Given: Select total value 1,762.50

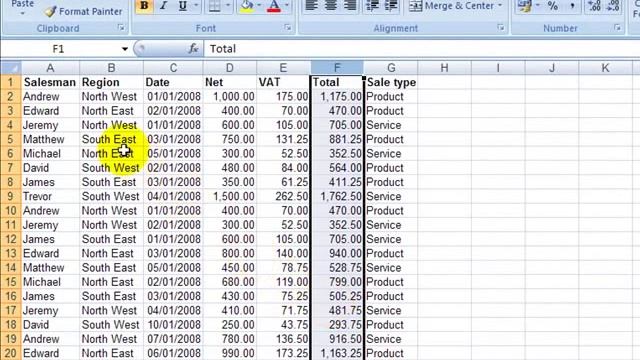Looking at the screenshot, I should click(337, 196).
